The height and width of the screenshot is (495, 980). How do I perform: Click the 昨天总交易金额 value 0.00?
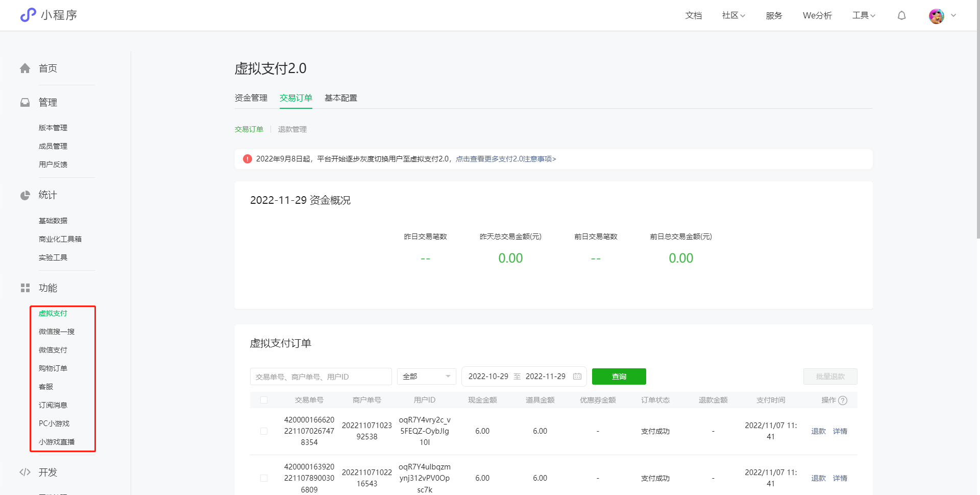click(510, 258)
